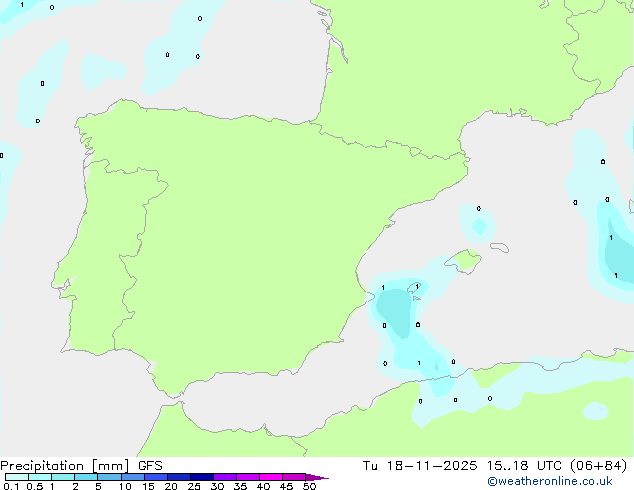Click the '0.5' legend label
This screenshot has width=634, height=490.
35,486
